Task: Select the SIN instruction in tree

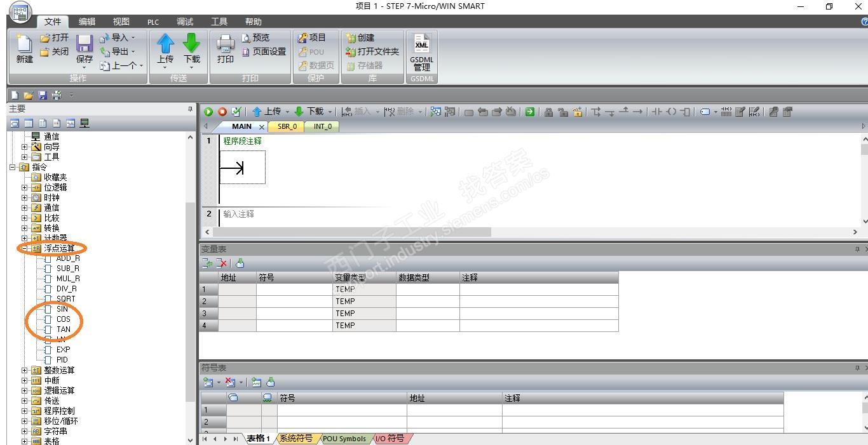Action: [62, 309]
